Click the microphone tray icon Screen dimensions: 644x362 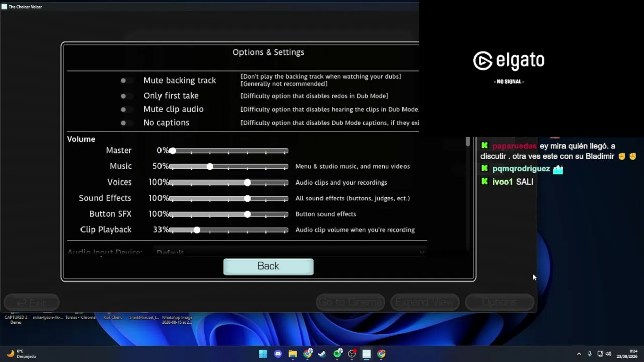pos(590,354)
